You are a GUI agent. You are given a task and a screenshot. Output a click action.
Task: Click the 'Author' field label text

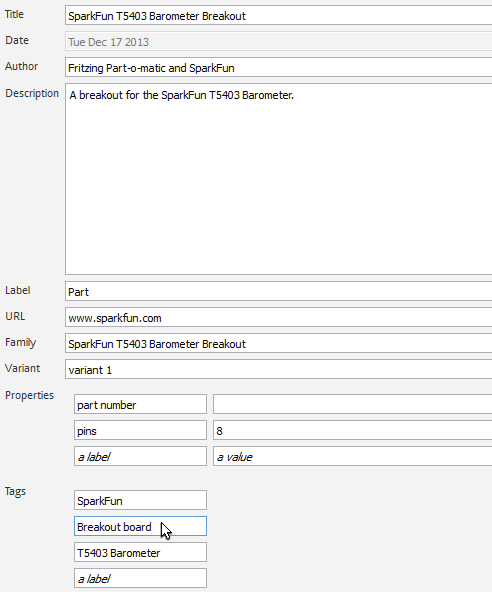[22, 66]
